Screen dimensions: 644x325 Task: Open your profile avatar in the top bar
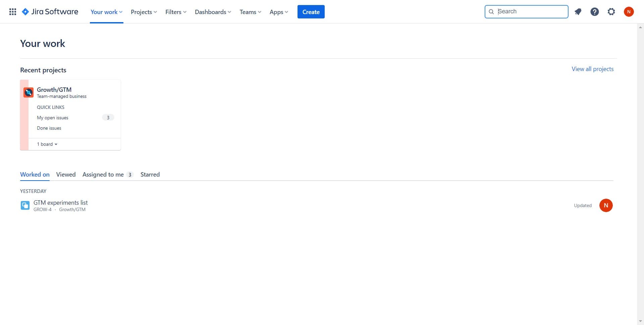point(629,11)
